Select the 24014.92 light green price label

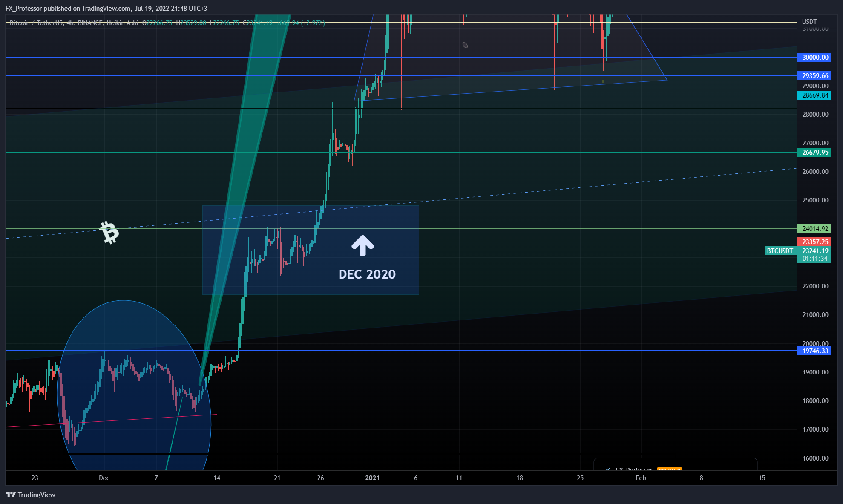tap(814, 228)
